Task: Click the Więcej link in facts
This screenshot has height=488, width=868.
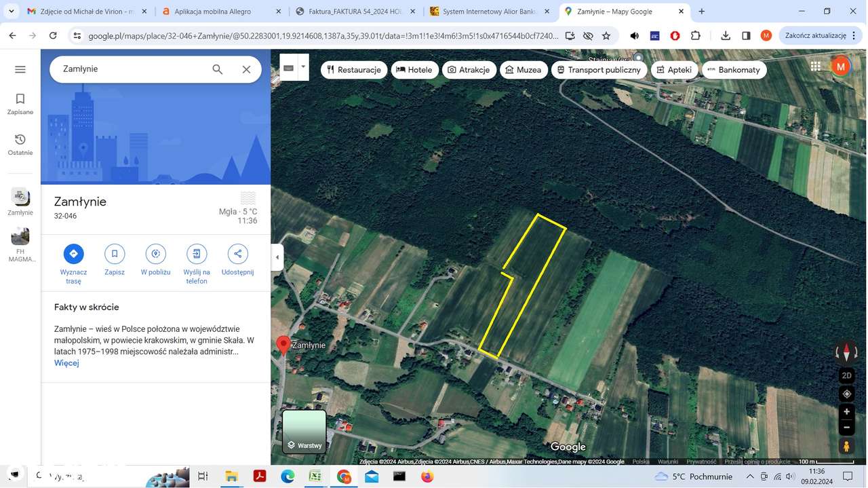Action: click(66, 363)
